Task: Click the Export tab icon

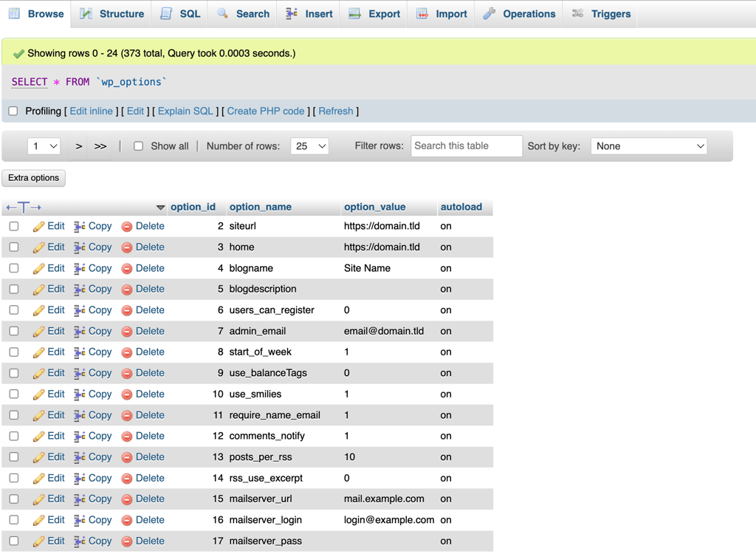Action: pyautogui.click(x=355, y=13)
